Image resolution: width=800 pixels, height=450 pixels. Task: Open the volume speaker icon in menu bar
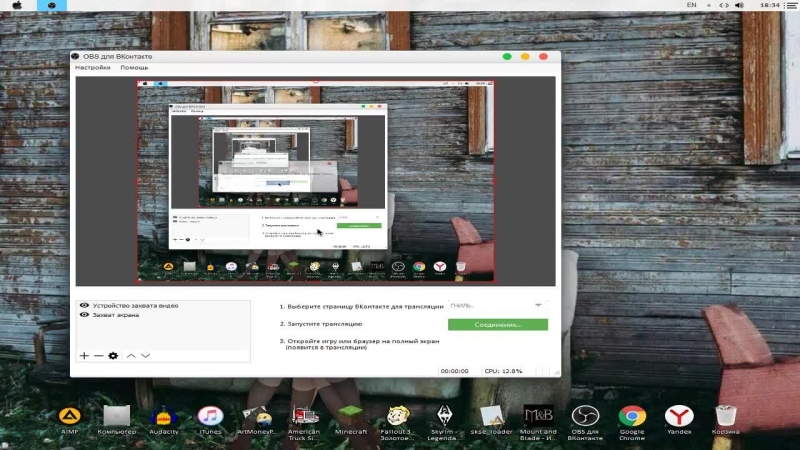click(x=739, y=5)
